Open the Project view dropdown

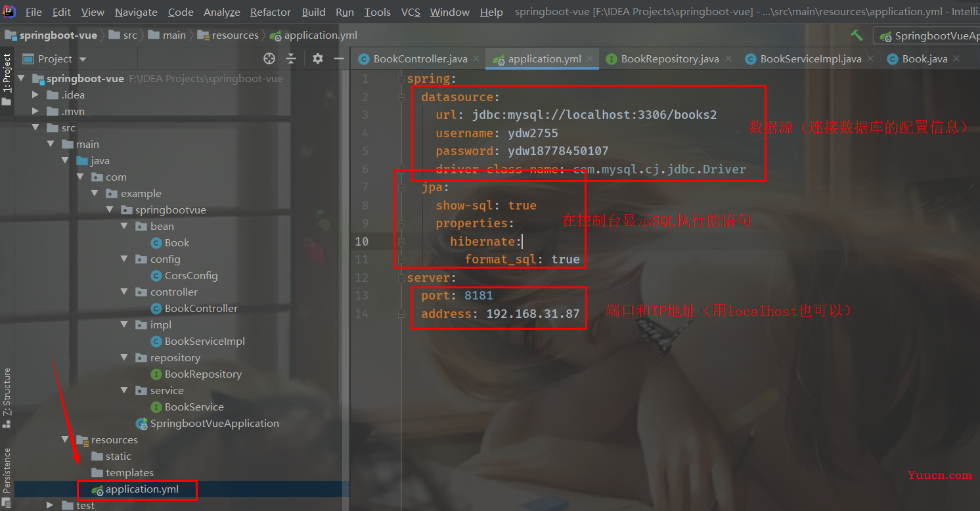55,59
